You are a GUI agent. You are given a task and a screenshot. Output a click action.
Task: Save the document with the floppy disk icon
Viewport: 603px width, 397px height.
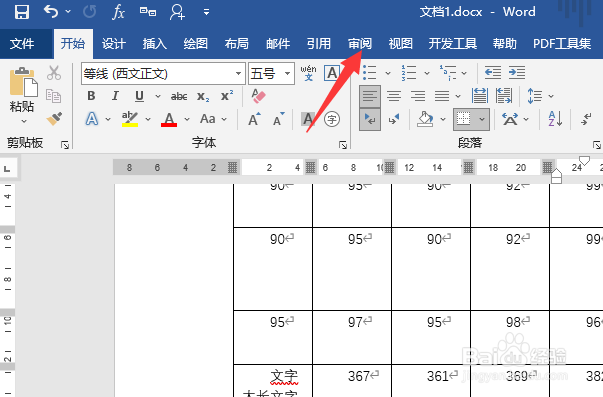(22, 12)
